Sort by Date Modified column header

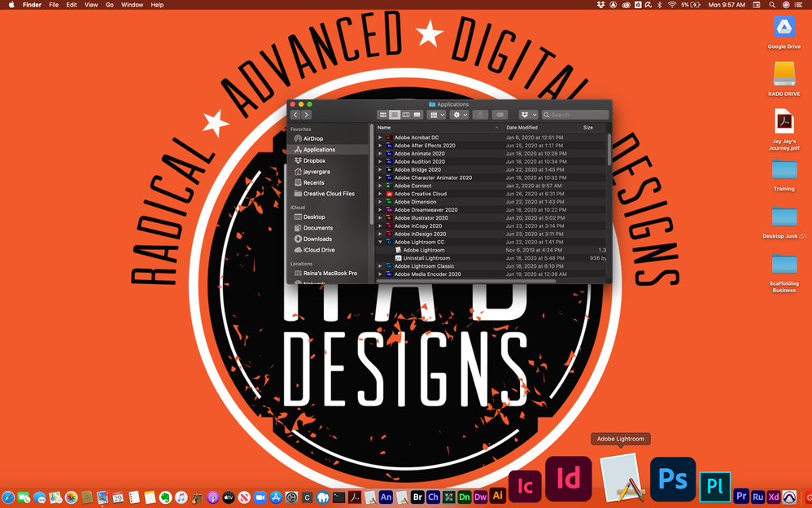click(540, 128)
